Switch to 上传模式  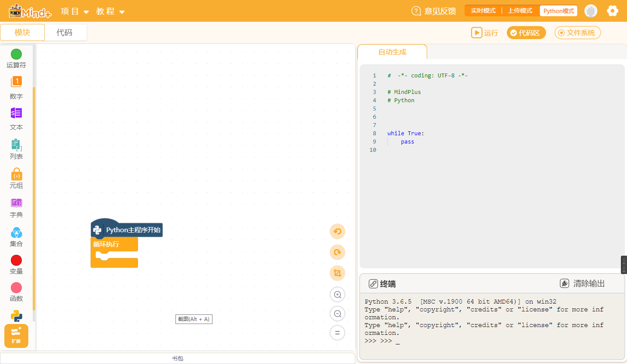[520, 11]
